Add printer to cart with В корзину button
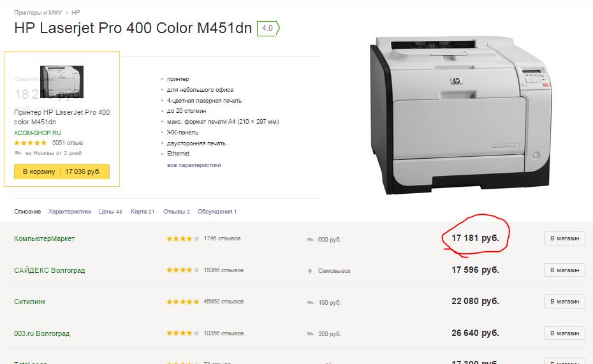The image size is (593, 364). [x=62, y=172]
